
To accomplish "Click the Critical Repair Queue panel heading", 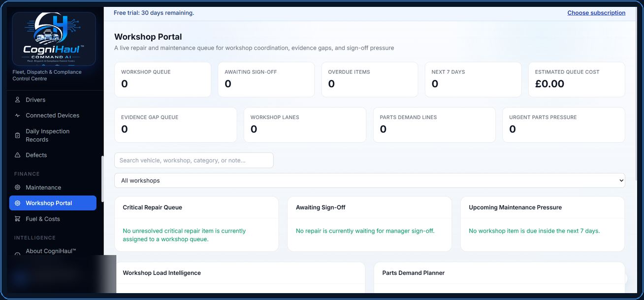I will click(152, 208).
